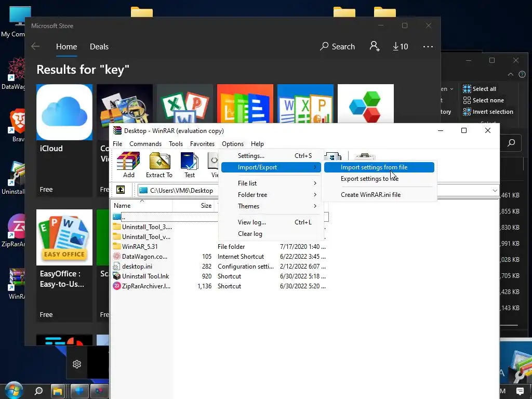Click the Add toolbar icon in WinRAR
Screen dimensions: 532x399
(128, 165)
